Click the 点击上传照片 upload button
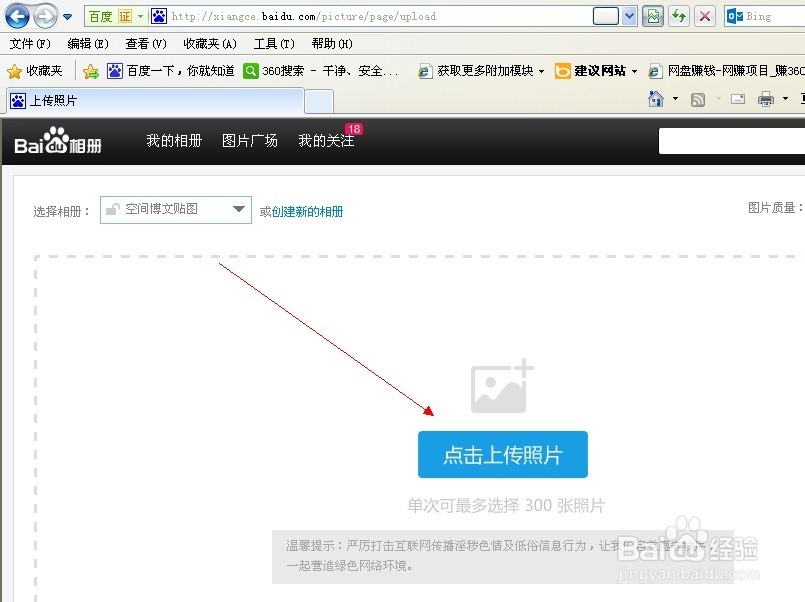Viewport: 805px width, 602px height. pos(502,454)
